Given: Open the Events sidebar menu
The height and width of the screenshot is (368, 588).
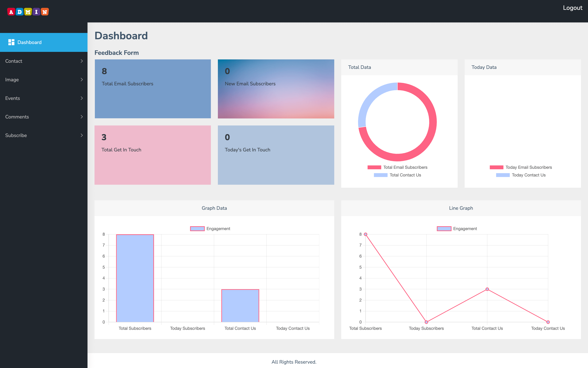Looking at the screenshot, I should point(44,98).
